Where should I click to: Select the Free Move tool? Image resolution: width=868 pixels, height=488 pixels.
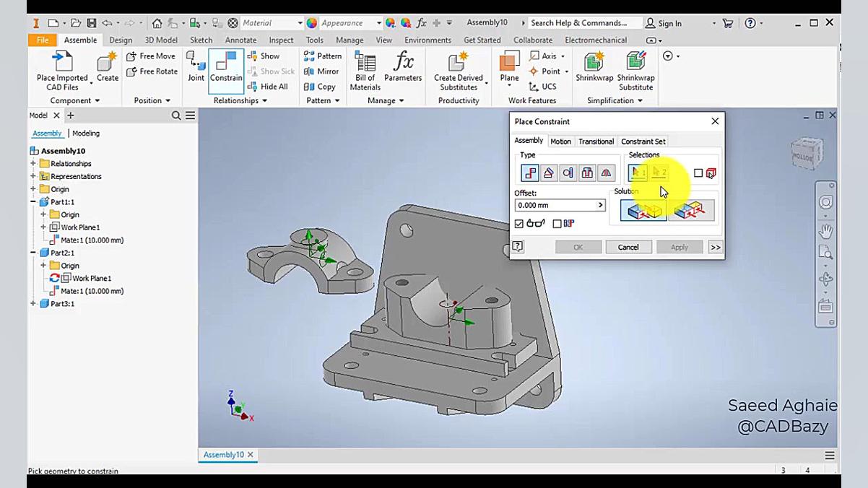(x=151, y=56)
